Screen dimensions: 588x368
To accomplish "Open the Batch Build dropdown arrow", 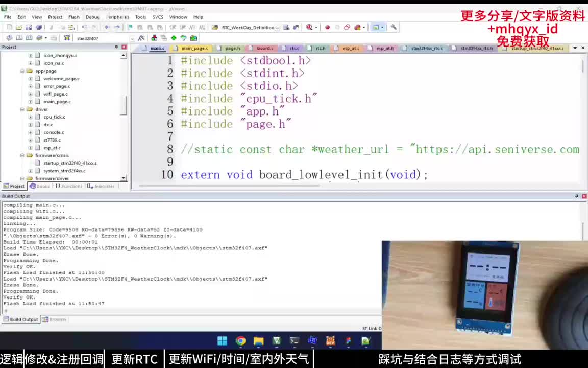I will pyautogui.click(x=46, y=38).
